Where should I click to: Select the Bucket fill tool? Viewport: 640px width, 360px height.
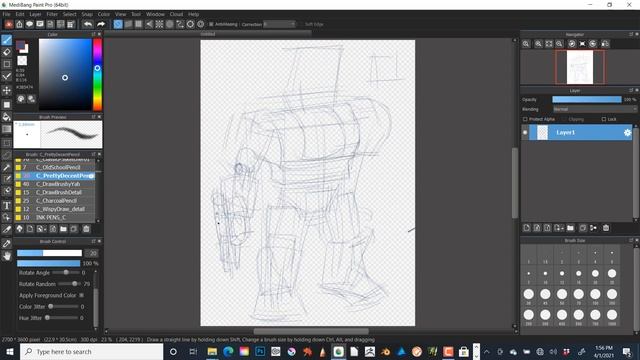[7, 117]
